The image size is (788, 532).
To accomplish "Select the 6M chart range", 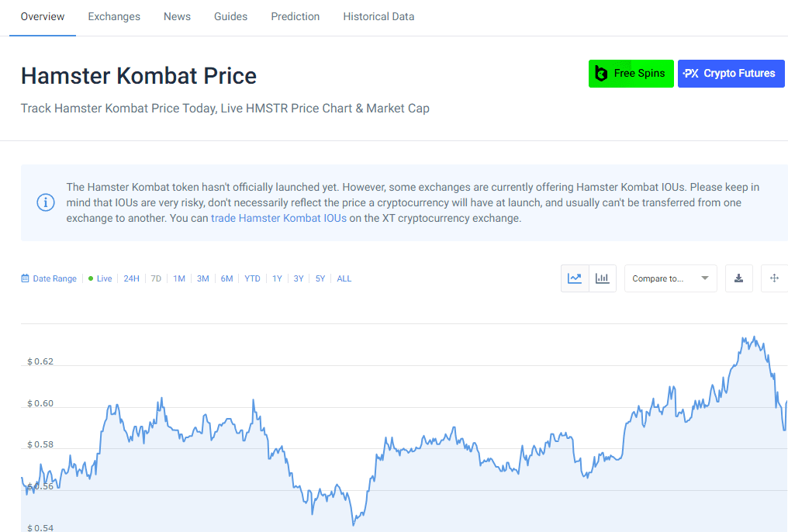I will click(x=226, y=279).
